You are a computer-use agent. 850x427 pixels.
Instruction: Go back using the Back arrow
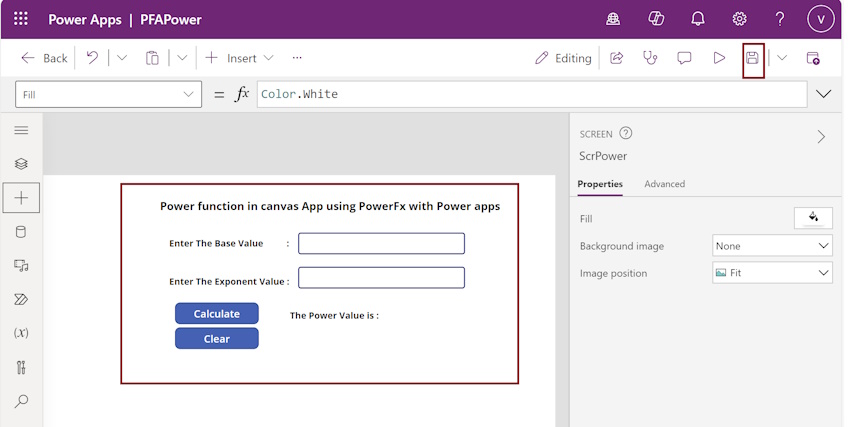[44, 58]
